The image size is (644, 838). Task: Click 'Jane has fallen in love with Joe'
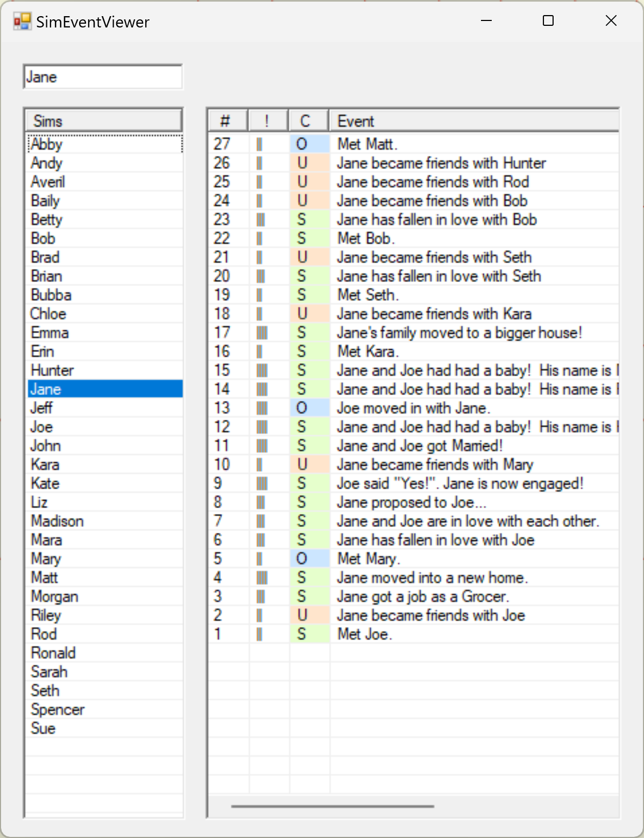click(x=414, y=539)
